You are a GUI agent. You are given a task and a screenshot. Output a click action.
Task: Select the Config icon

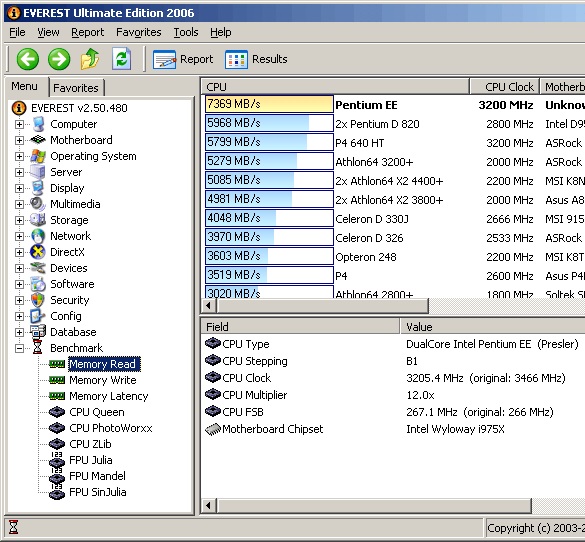click(x=38, y=316)
